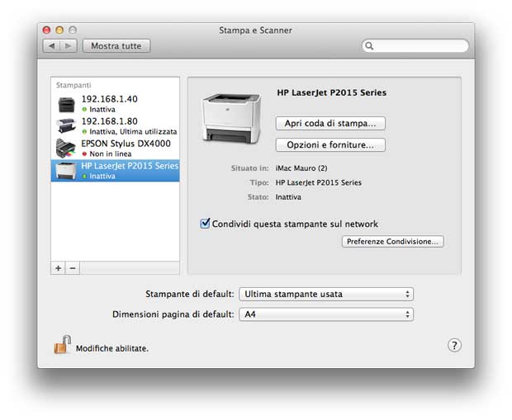Focus the search field in the toolbar
Image resolution: width=512 pixels, height=420 pixels.
pyautogui.click(x=415, y=45)
